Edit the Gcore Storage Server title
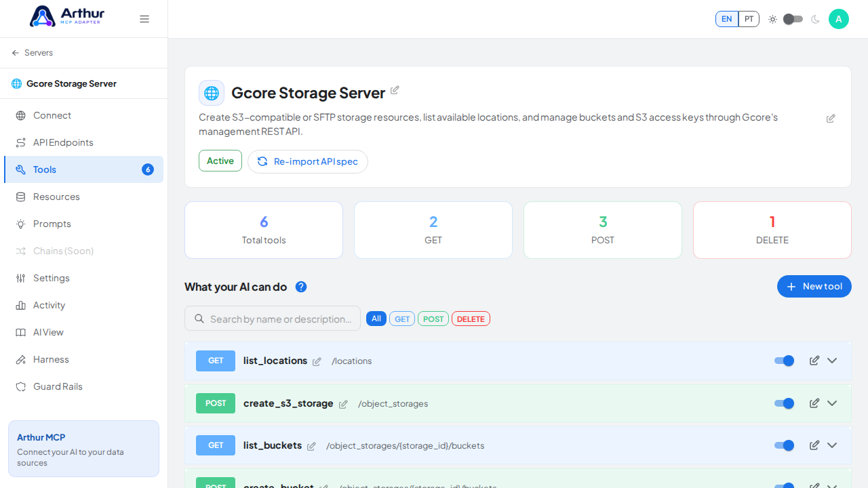 coord(395,90)
